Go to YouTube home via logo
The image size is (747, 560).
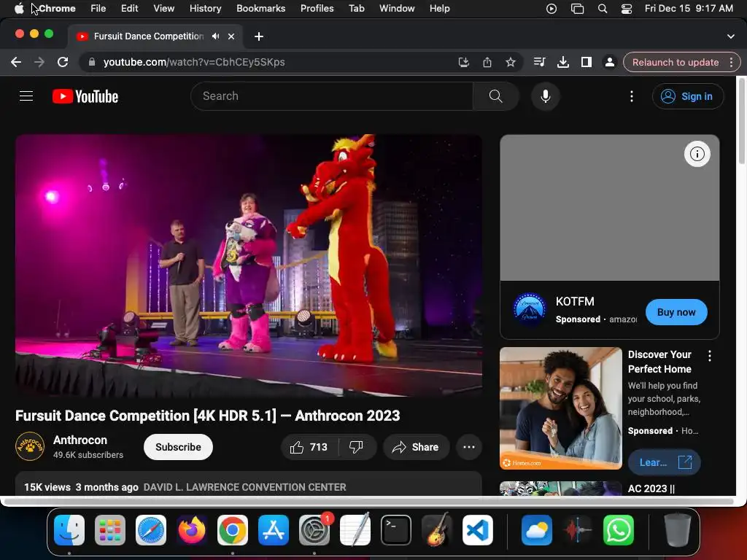pos(85,97)
